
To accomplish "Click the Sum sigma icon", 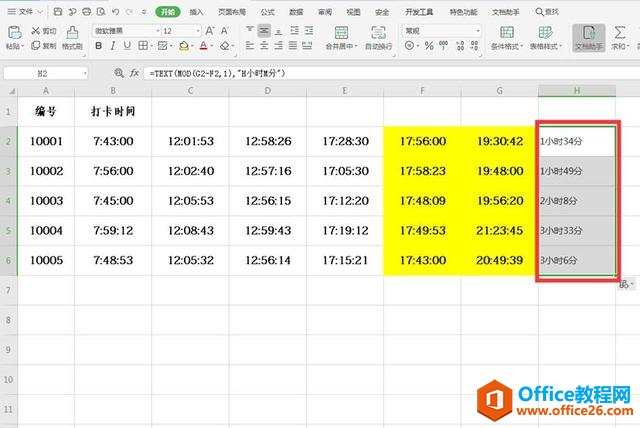I will coord(620,32).
